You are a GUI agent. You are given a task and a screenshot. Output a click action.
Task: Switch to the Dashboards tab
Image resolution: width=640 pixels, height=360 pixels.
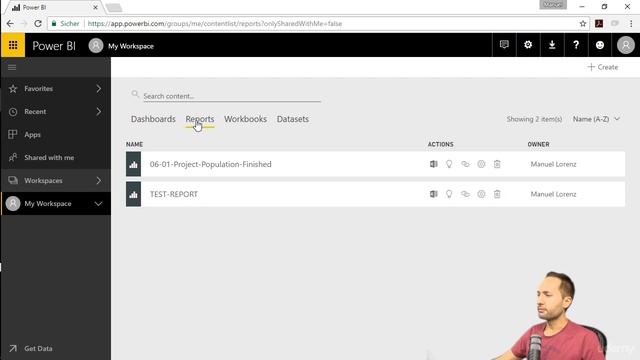pos(153,119)
